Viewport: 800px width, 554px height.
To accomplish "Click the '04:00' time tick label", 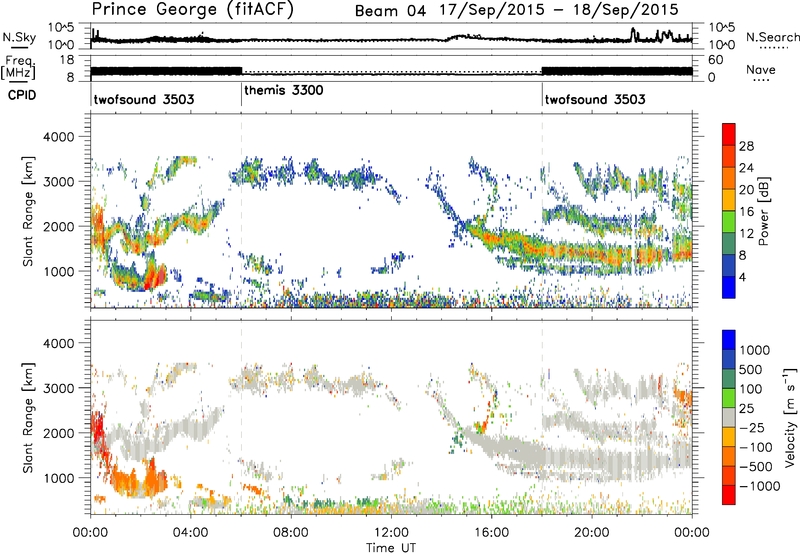I will 191,533.
